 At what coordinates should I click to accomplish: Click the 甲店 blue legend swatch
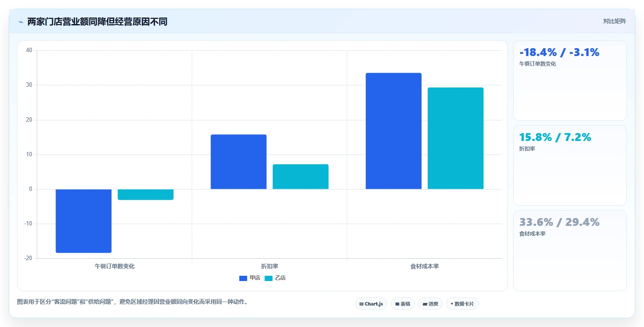[x=243, y=278]
